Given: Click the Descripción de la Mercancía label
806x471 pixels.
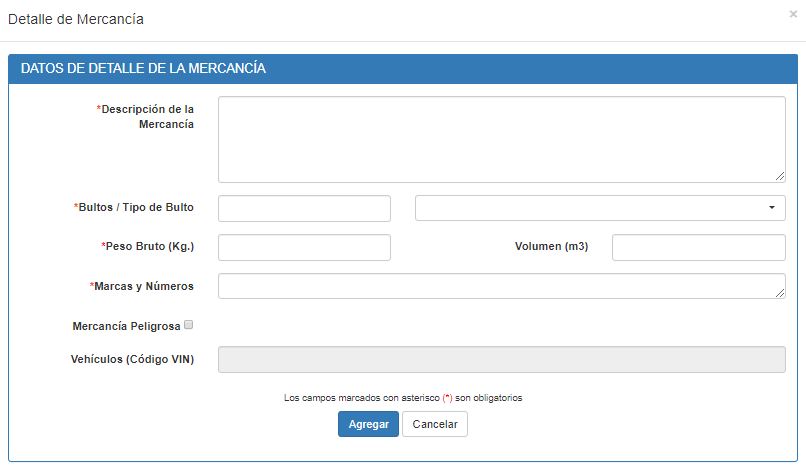Looking at the screenshot, I should click(147, 116).
